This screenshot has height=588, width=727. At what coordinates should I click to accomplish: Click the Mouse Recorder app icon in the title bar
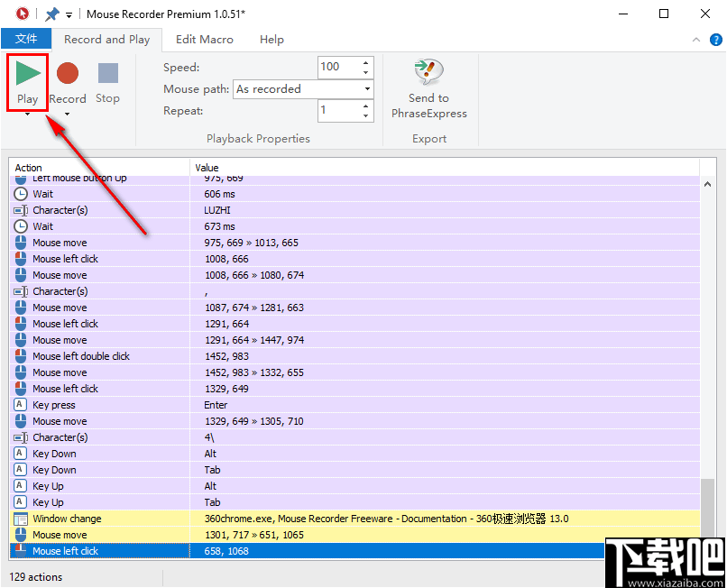tap(22, 14)
